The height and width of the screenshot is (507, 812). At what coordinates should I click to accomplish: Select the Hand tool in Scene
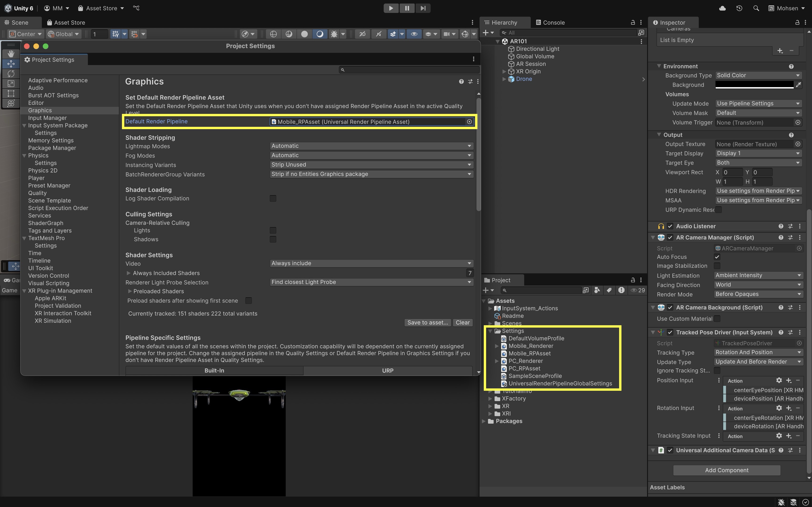pos(11,54)
